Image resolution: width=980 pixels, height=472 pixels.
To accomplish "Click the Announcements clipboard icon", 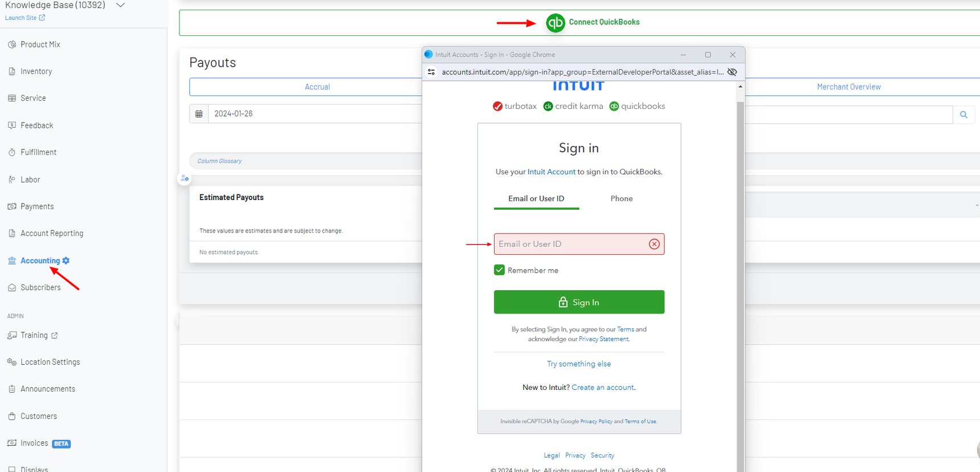I will coord(12,389).
